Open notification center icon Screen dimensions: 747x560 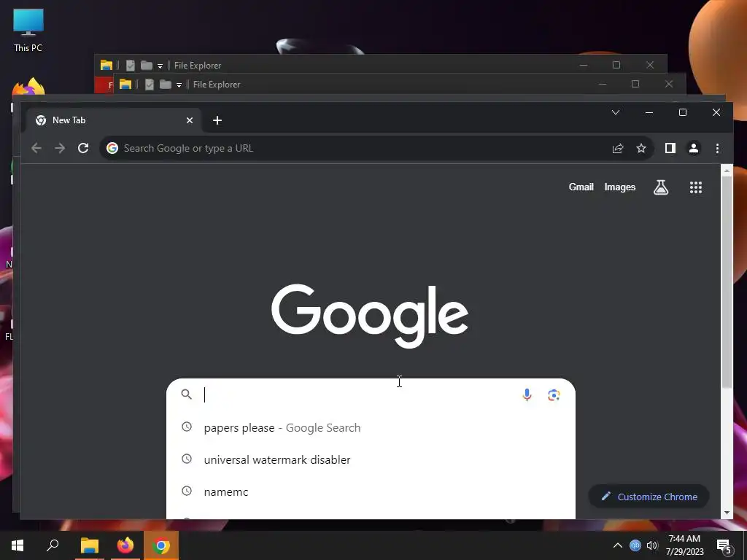pos(724,545)
